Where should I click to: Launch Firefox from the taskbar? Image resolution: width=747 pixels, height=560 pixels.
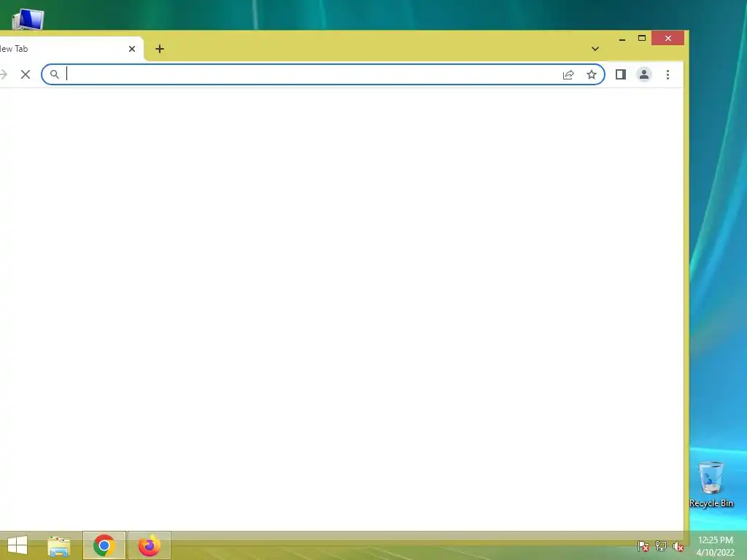(x=149, y=545)
